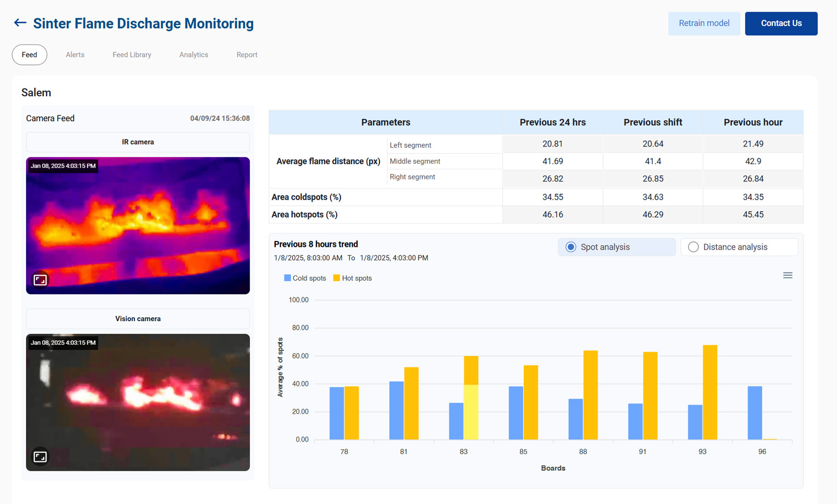Open the chart export hamburger menu

click(788, 275)
